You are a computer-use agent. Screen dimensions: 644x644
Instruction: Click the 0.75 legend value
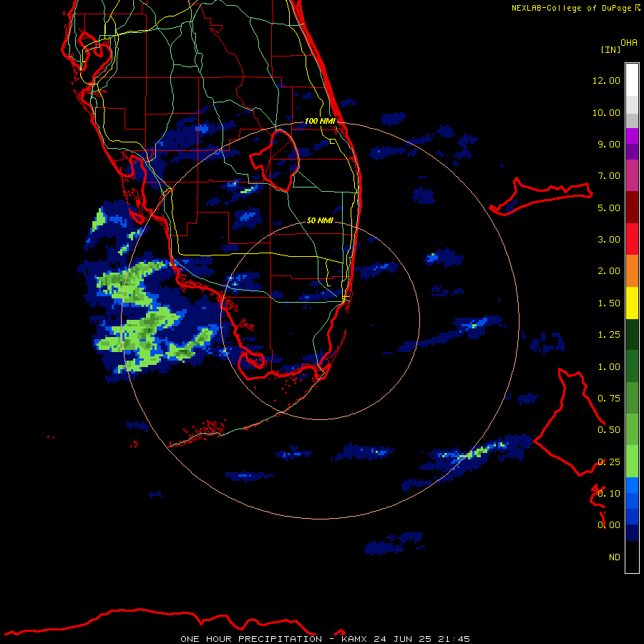[x=609, y=399]
